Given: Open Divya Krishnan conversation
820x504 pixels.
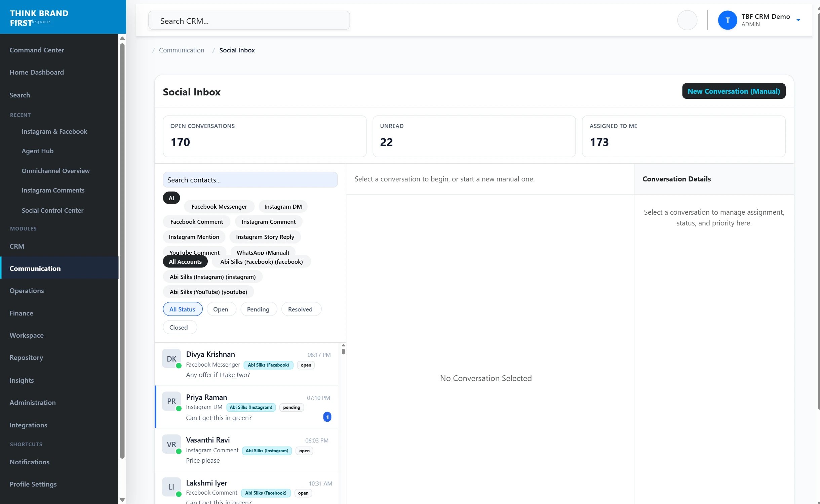Looking at the screenshot, I should pos(247,364).
